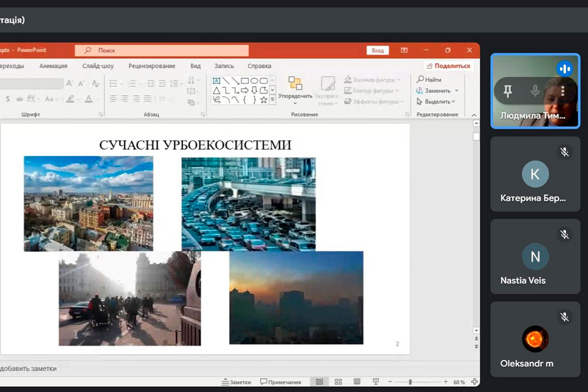Start slideshow from status bar icon
588x392 pixels.
376,382
